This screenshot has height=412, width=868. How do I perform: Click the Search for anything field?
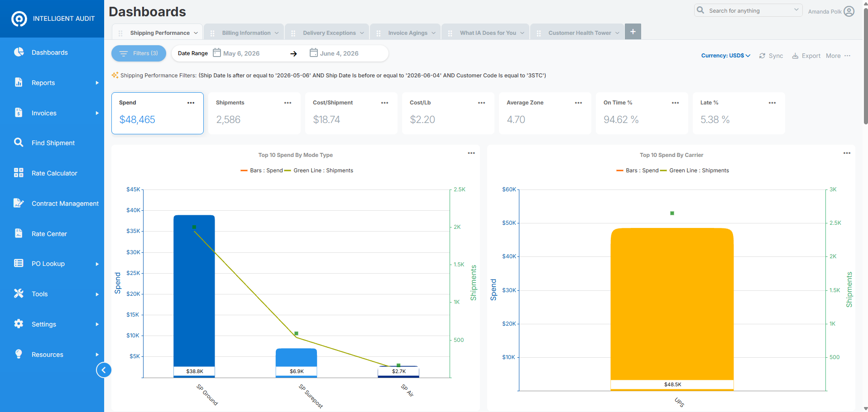click(x=748, y=10)
